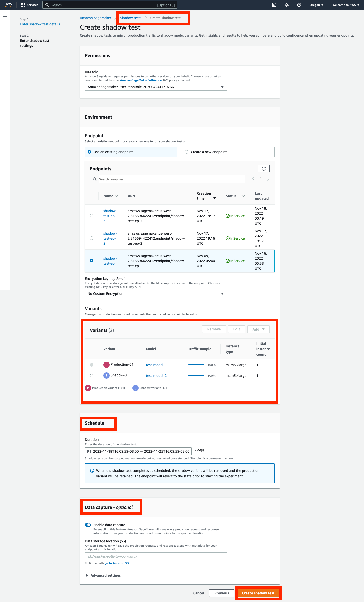
Task: Open the CloudShell terminal icon
Action: coord(274,5)
